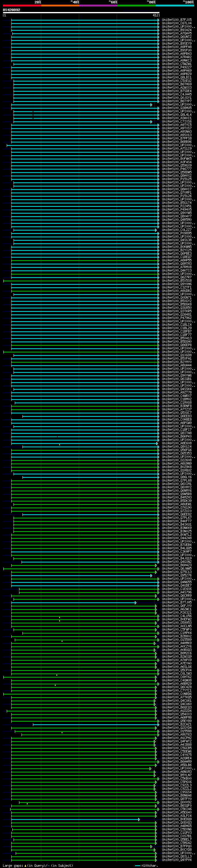Viewport: 197px width, 868px height.
Task: Open hit UniRef100_P49227
Action: [177, 67]
